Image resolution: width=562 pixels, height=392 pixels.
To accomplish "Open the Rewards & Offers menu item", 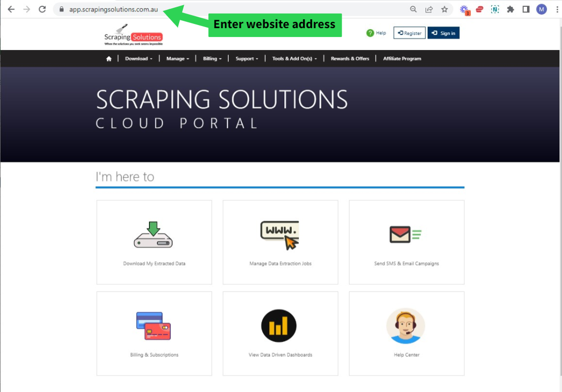I will 350,59.
